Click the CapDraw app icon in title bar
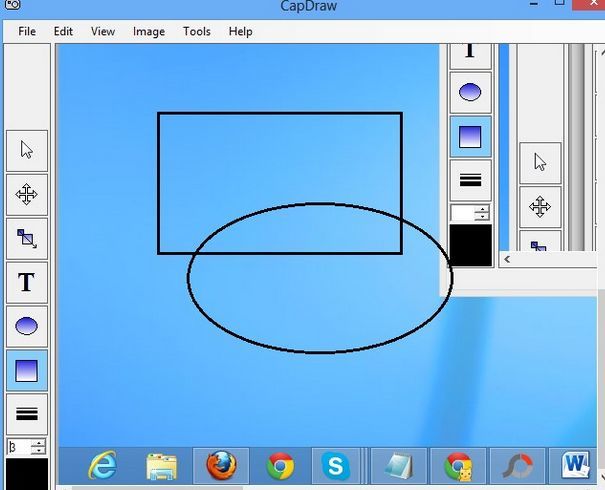Screen dimensions: 605x490 [12, 4]
